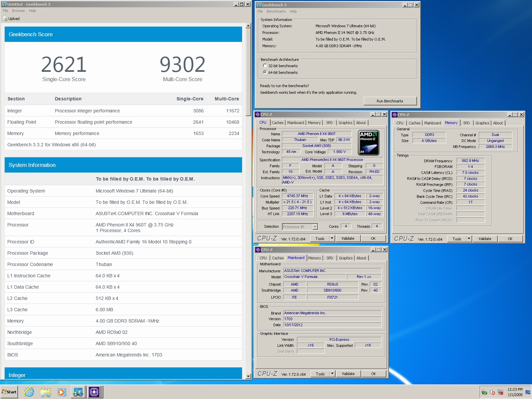Open Tools dropdown arrow in CPU-Z CPU window

point(332,238)
